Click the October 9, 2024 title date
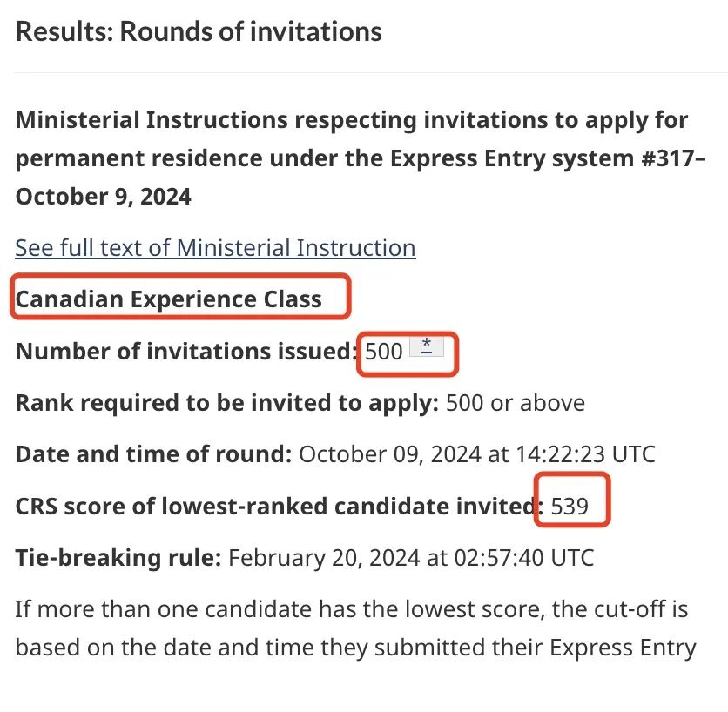The height and width of the screenshot is (712, 728). [x=103, y=197]
